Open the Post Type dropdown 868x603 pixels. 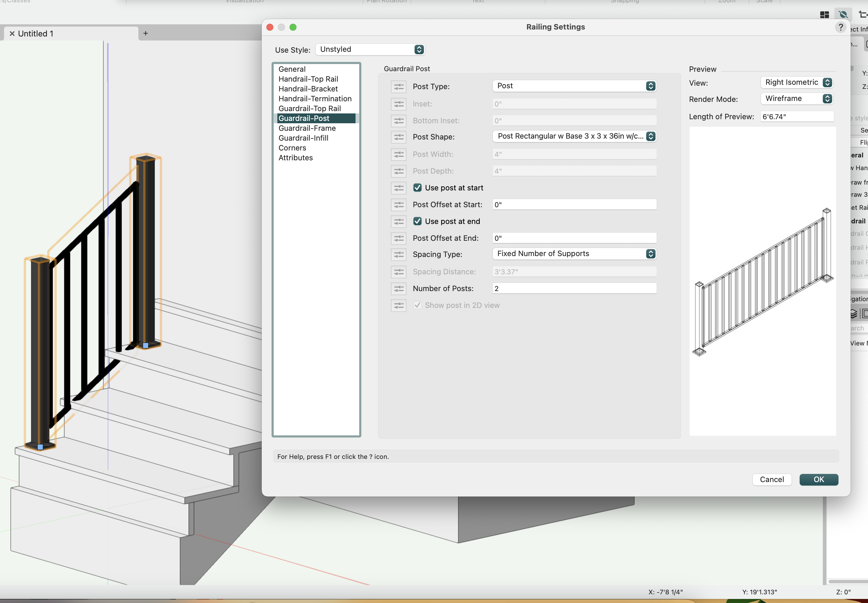tap(574, 86)
